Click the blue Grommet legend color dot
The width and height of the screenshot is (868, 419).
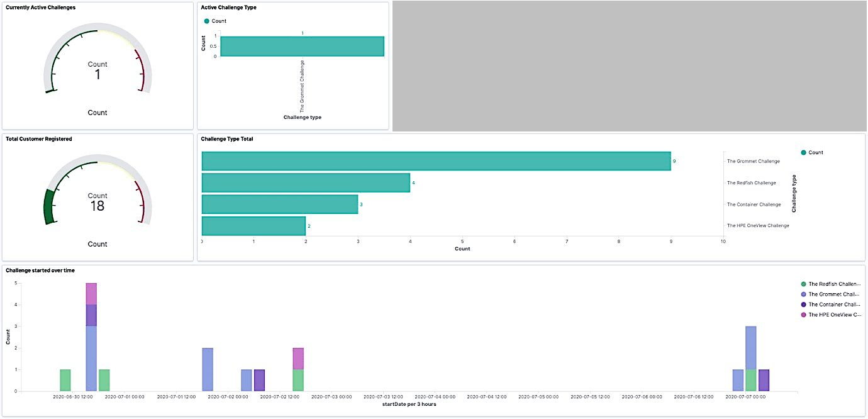[804, 294]
